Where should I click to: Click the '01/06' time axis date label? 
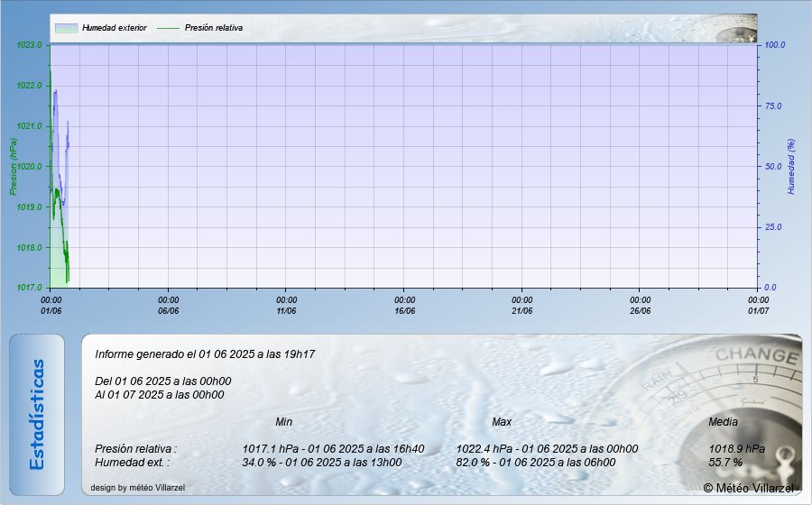(x=51, y=311)
